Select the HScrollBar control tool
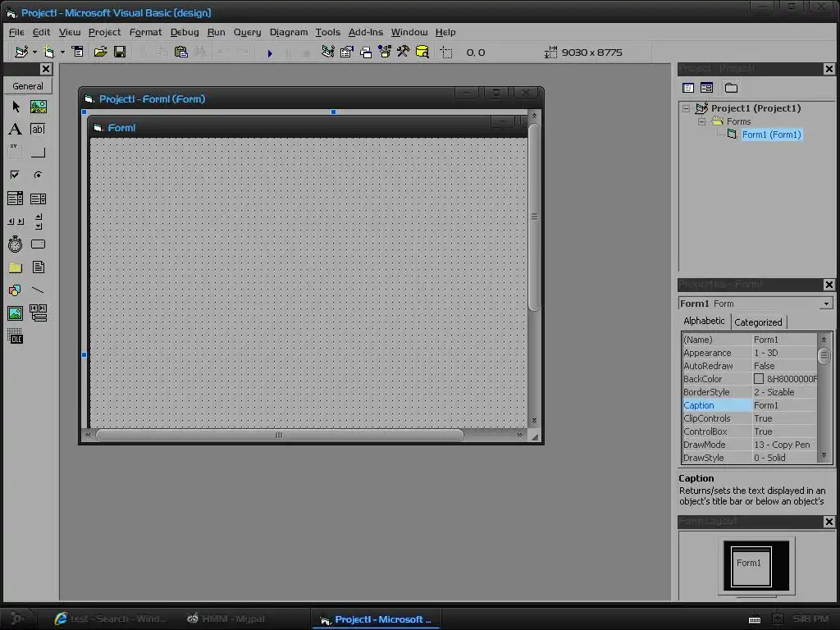The width and height of the screenshot is (840, 630). pos(16,221)
